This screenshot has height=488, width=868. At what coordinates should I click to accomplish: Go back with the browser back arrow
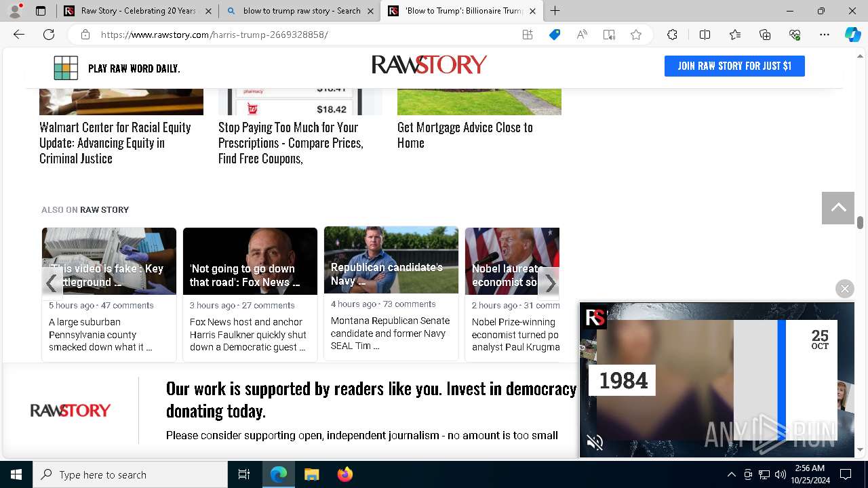pyautogui.click(x=19, y=35)
